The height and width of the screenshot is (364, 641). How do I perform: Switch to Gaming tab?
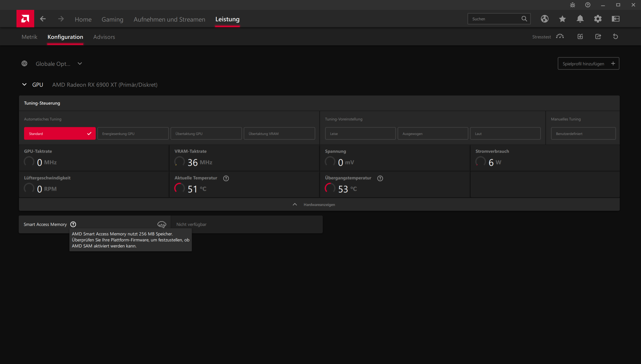tap(112, 19)
